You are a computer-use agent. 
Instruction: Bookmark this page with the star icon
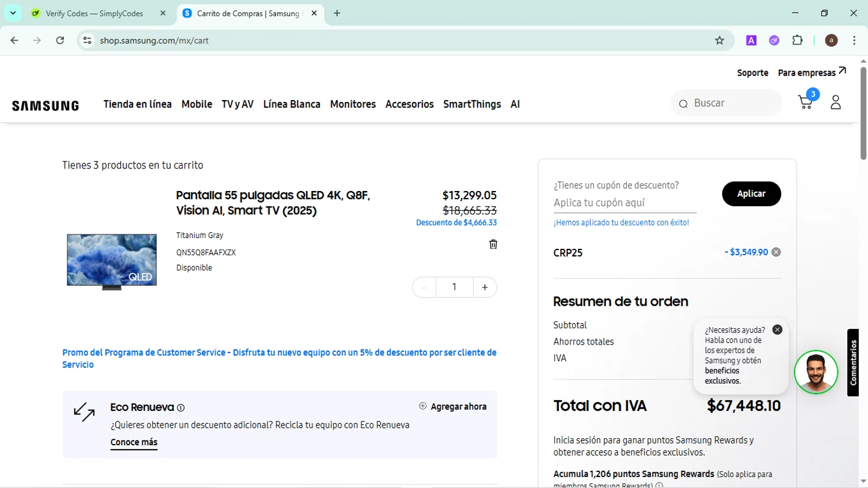point(719,41)
